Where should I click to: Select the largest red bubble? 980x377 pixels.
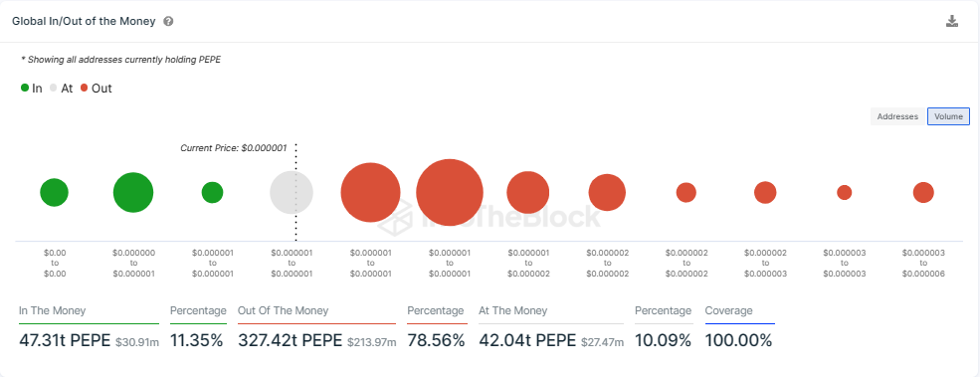[450, 192]
